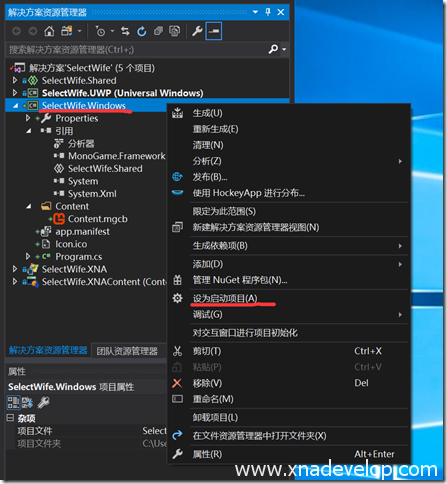This screenshot has height=484, width=447.
Task: Click the wrench Properties icon in toolbar
Action: [197, 31]
